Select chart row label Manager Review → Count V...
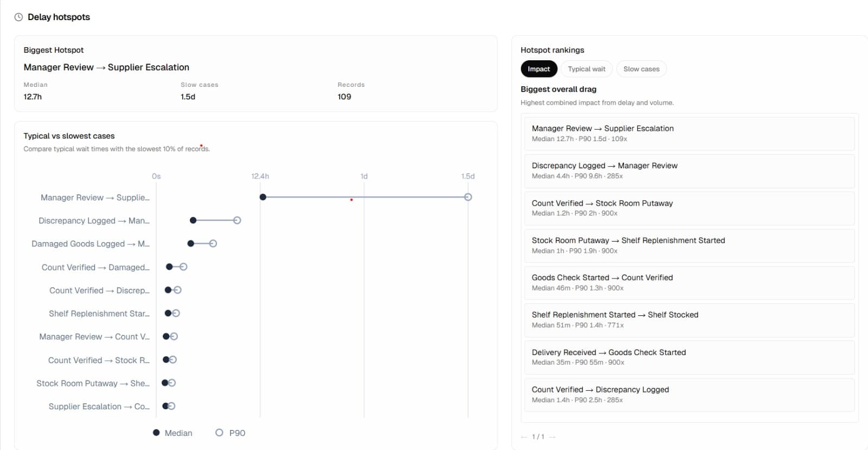The width and height of the screenshot is (868, 450). (94, 337)
